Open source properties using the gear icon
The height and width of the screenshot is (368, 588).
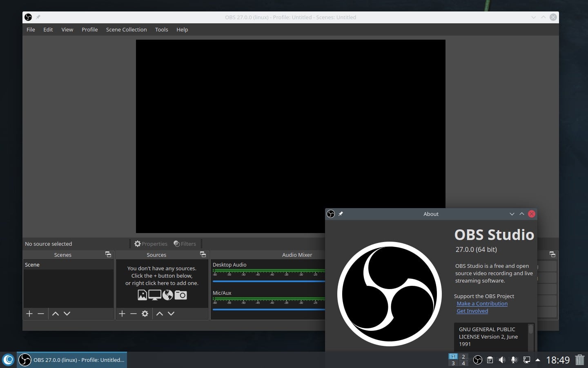(145, 314)
